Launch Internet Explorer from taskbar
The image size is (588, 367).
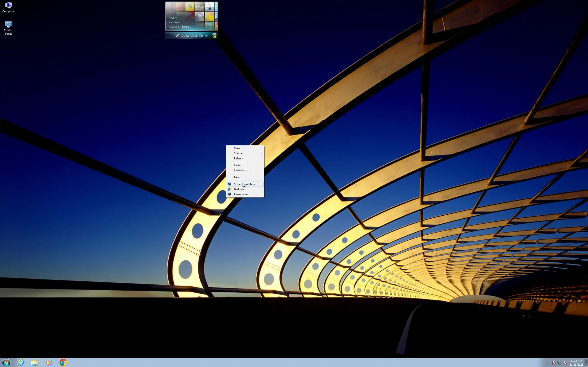click(x=21, y=362)
